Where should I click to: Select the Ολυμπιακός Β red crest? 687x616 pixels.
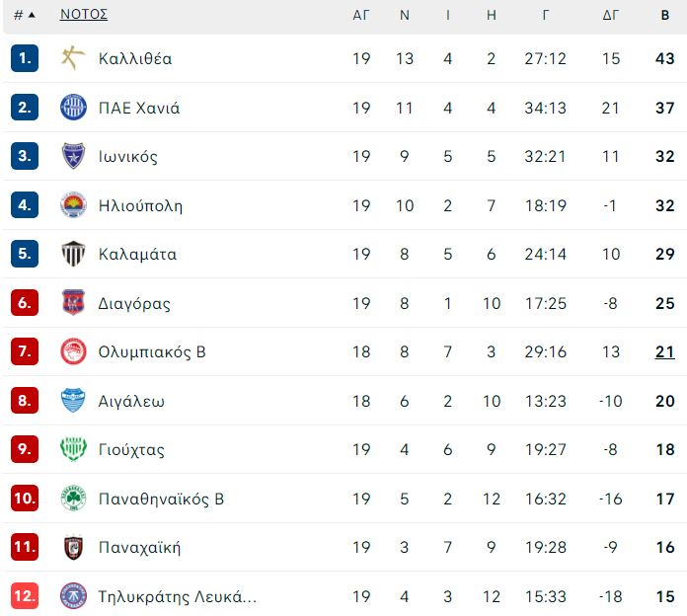pyautogui.click(x=73, y=351)
